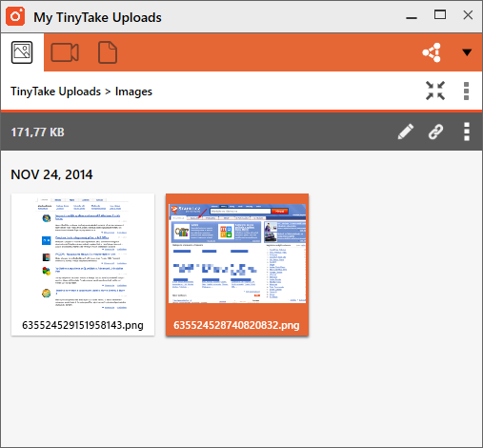
Task: Expand the dropdown arrow next to share
Action: pyautogui.click(x=467, y=52)
